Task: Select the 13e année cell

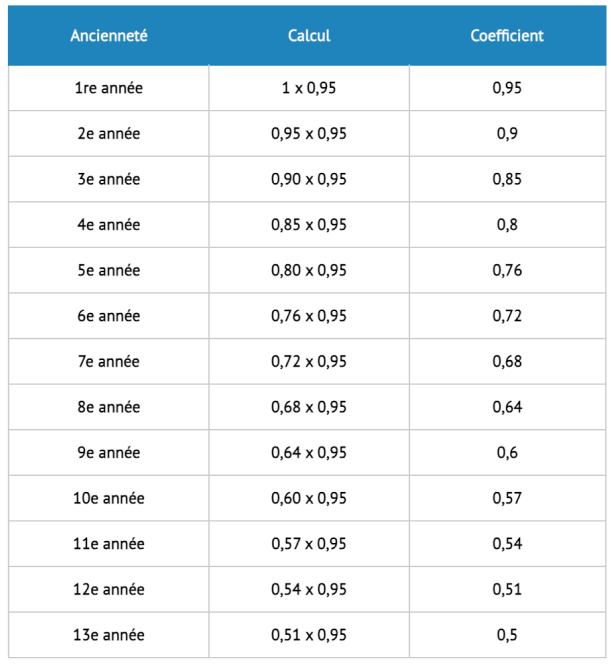Action: [109, 635]
